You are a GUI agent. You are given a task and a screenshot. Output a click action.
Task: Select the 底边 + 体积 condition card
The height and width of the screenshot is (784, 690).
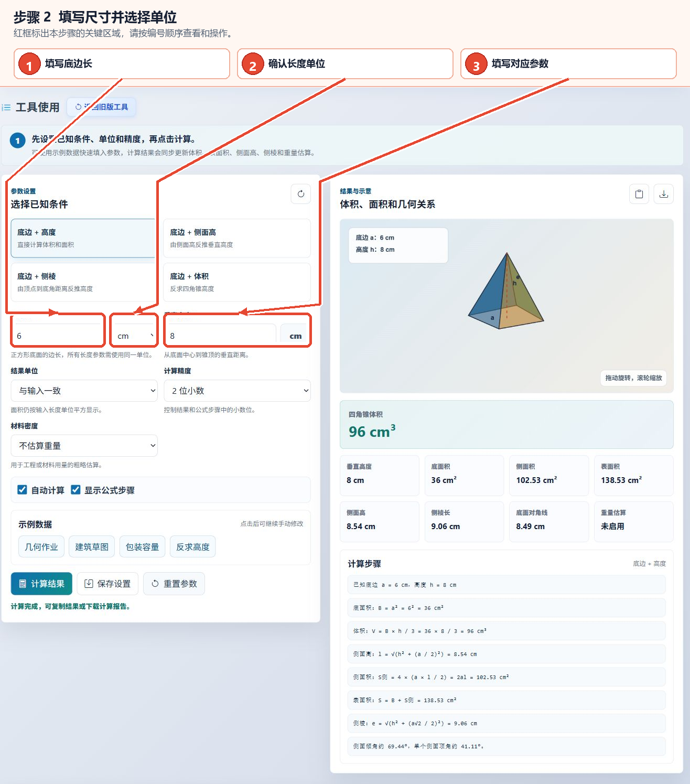coord(237,282)
